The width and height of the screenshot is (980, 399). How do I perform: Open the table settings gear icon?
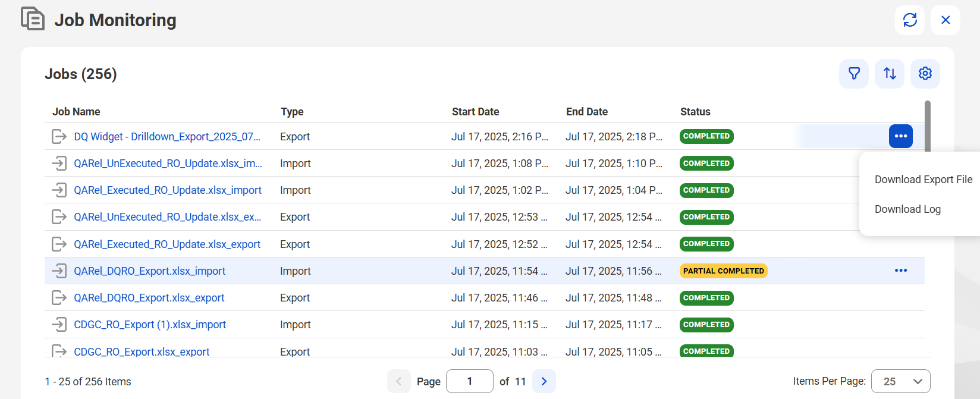click(925, 74)
